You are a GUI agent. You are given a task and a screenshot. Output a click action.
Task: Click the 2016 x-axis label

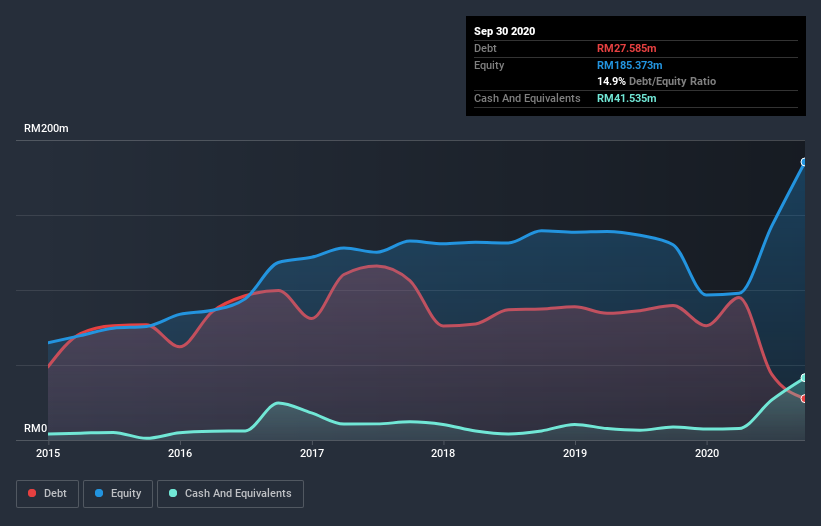tap(180, 453)
